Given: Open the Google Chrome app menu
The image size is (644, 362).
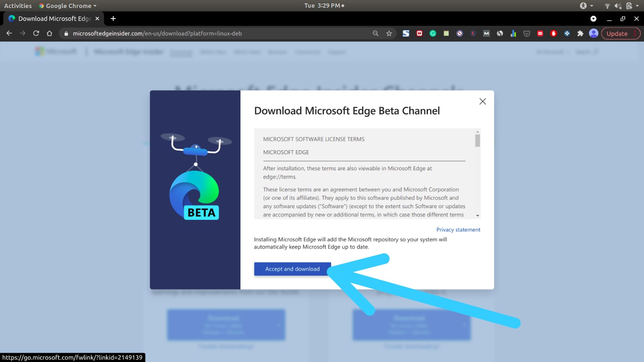Looking at the screenshot, I should point(68,6).
